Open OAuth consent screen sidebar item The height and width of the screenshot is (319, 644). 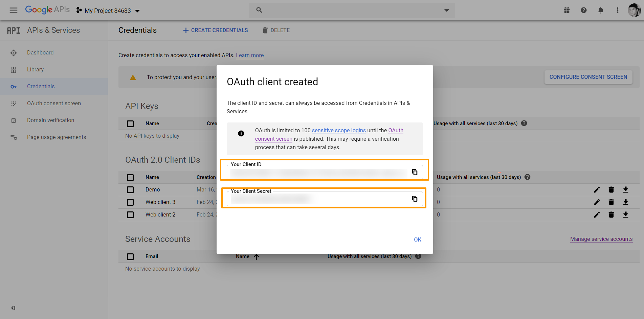pyautogui.click(x=54, y=104)
